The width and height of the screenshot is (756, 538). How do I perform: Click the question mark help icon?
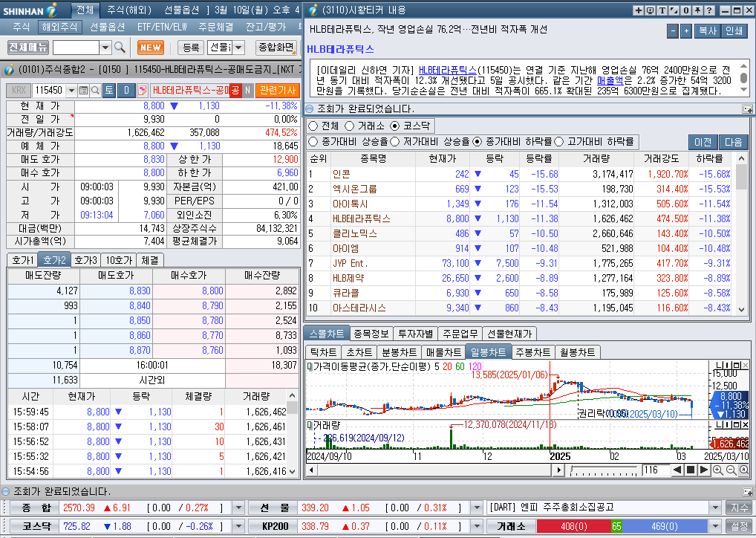709,10
